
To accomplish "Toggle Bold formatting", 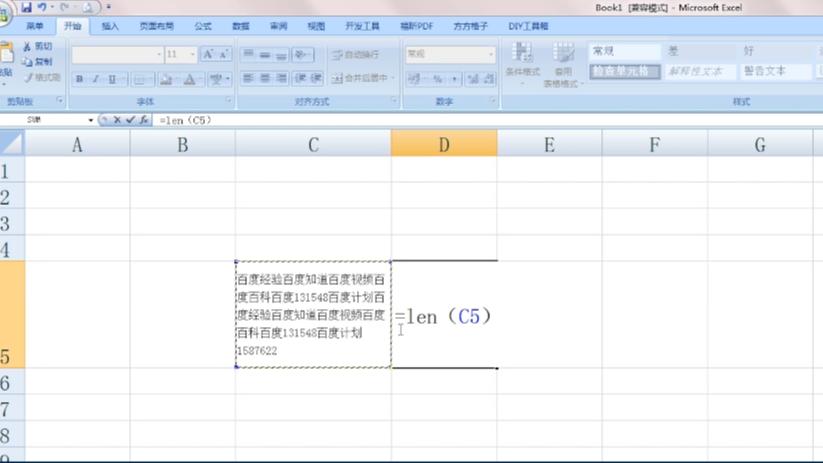I will point(79,79).
